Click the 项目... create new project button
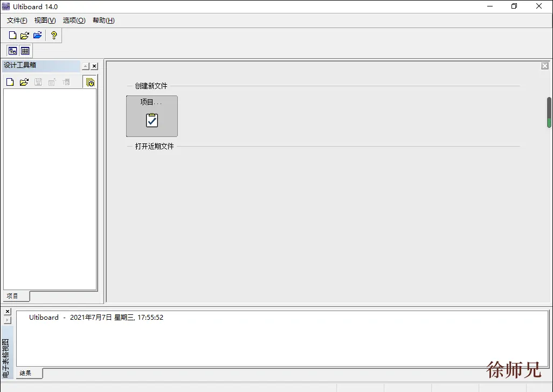The width and height of the screenshot is (553, 392). [x=152, y=116]
